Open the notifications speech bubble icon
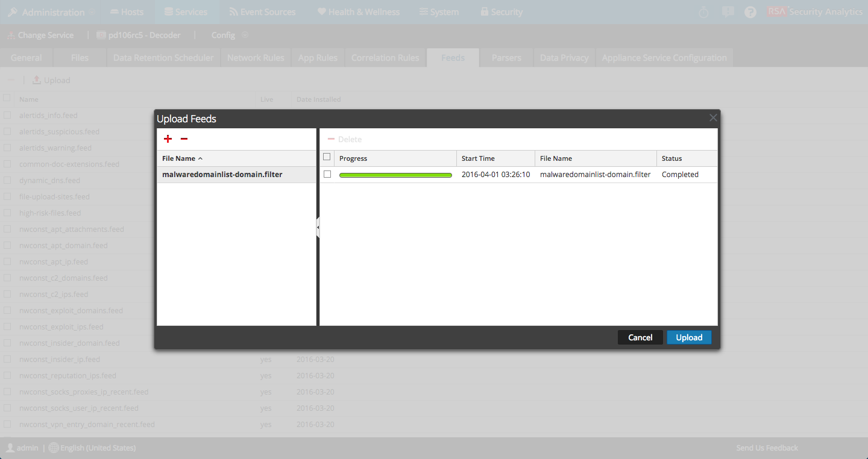The image size is (868, 459). [x=728, y=12]
